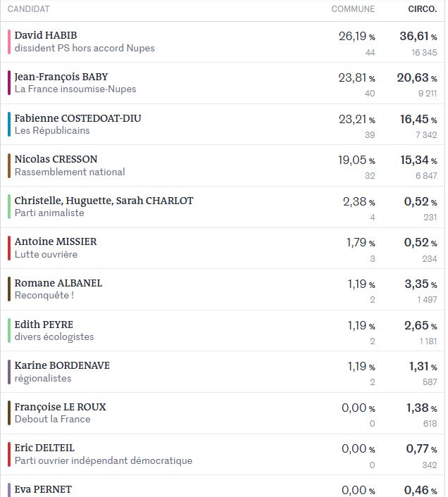Click Eva PERNET's name
The width and height of the screenshot is (448, 497).
point(43,489)
